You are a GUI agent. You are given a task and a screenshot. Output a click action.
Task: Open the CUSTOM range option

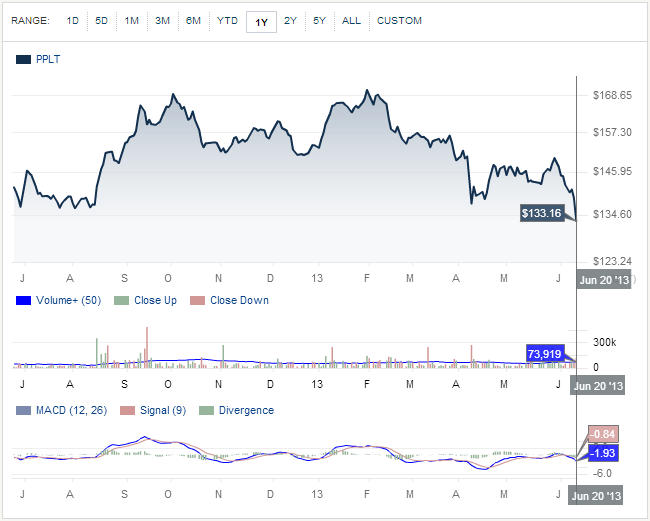pos(399,21)
